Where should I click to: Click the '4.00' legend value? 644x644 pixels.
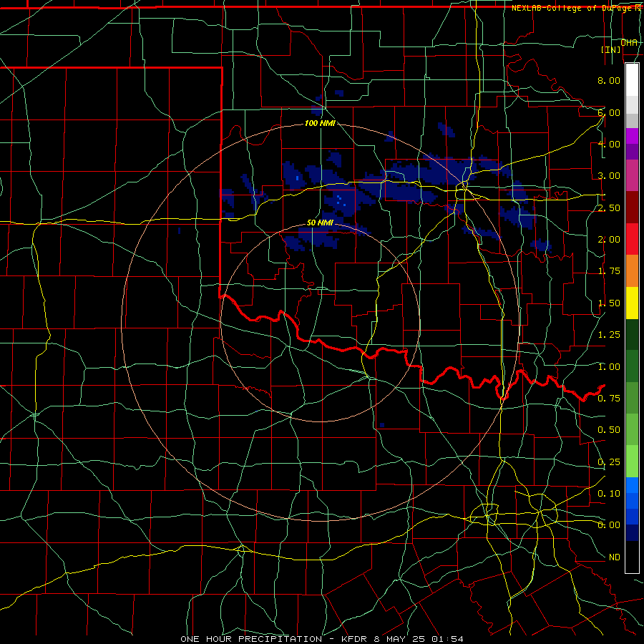pyautogui.click(x=609, y=144)
